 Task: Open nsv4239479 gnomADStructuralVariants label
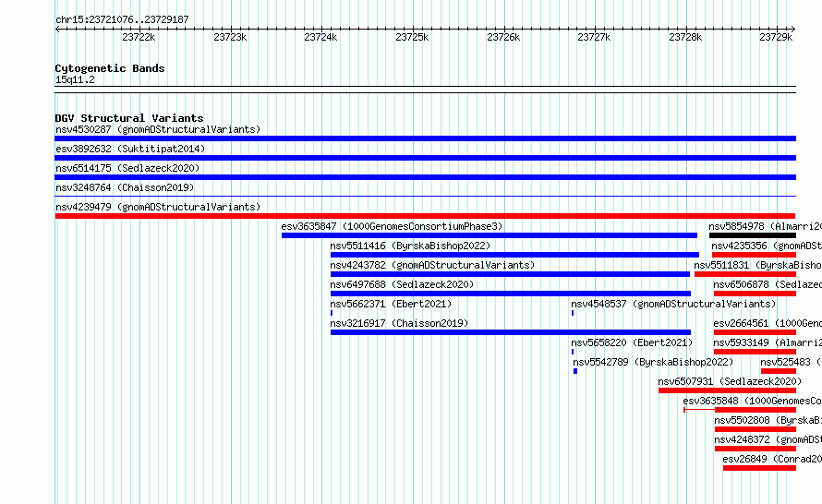[x=158, y=207]
